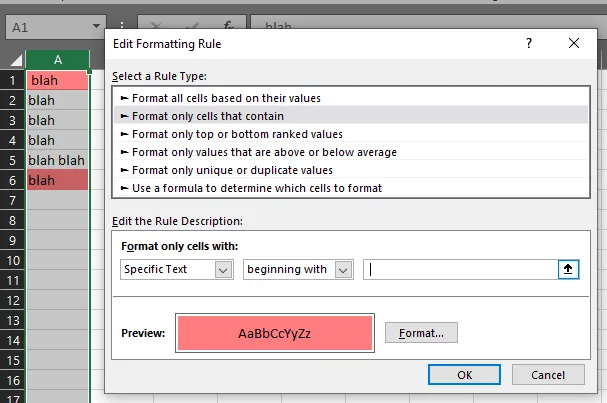Close the Edit Formatting Rule dialog

tap(573, 43)
